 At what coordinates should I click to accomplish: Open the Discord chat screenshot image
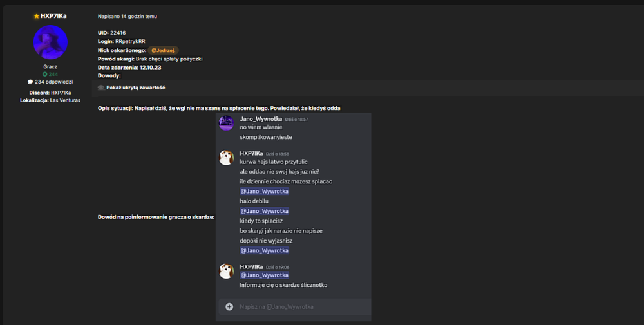293,217
